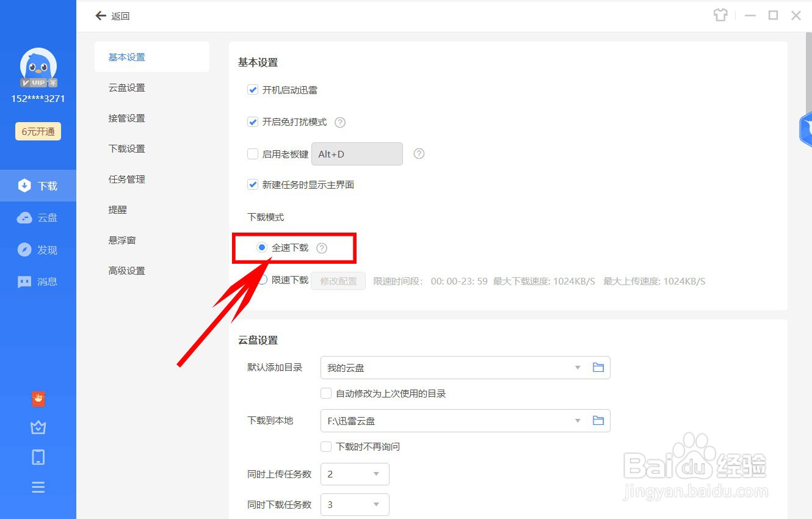Open the 消息 messages section in sidebar
This screenshot has width=812, height=519.
click(x=38, y=281)
